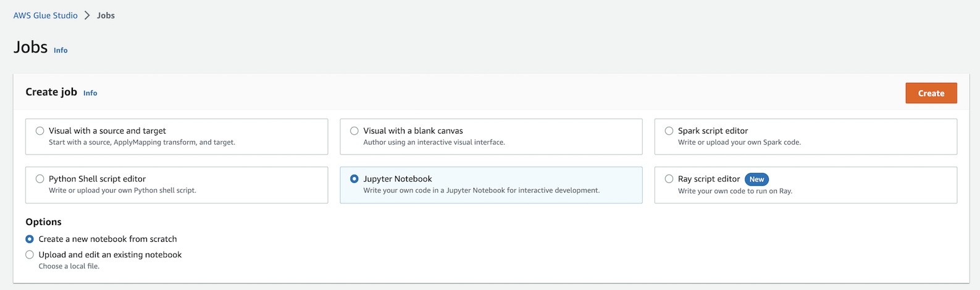
Task: Select the Jupyter Notebook radio button
Action: point(354,179)
